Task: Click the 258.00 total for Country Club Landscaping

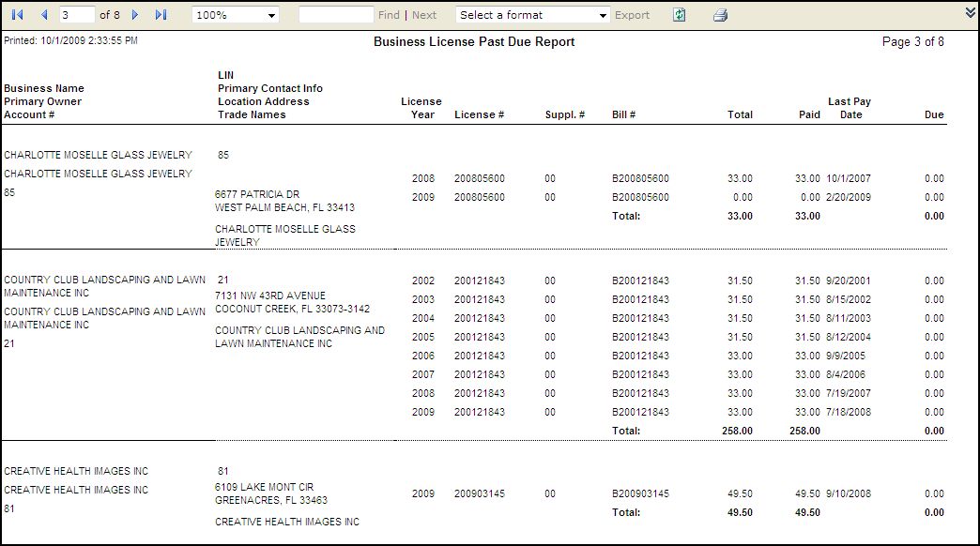Action: [740, 431]
